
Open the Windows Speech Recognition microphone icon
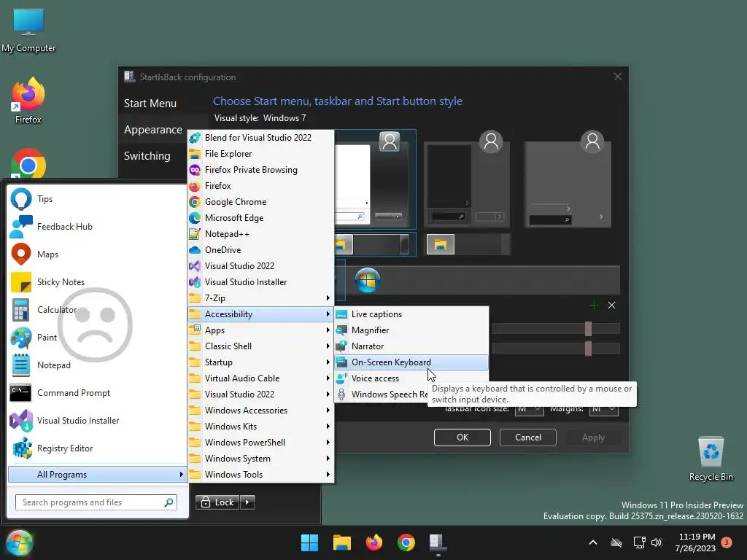pyautogui.click(x=341, y=394)
